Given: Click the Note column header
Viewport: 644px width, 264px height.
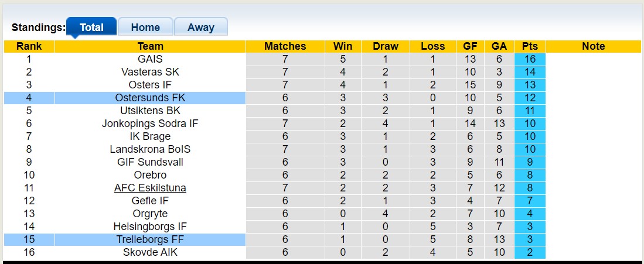Looking at the screenshot, I should (593, 46).
